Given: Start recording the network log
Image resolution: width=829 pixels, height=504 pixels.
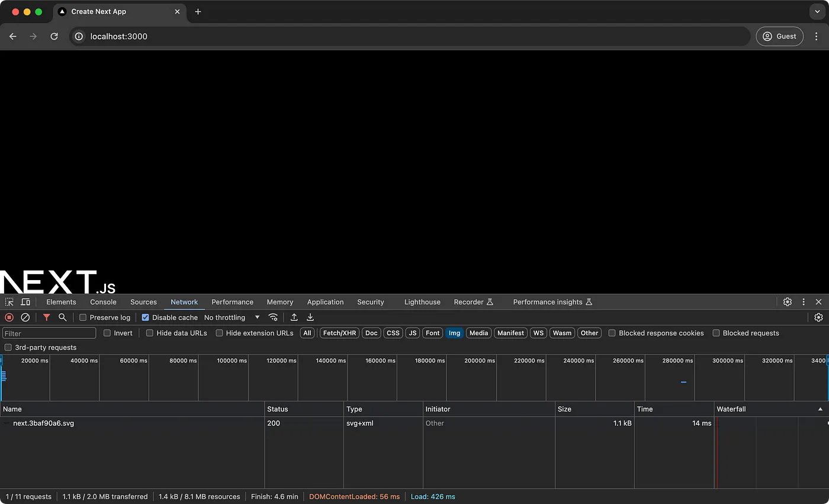Looking at the screenshot, I should click(x=9, y=317).
